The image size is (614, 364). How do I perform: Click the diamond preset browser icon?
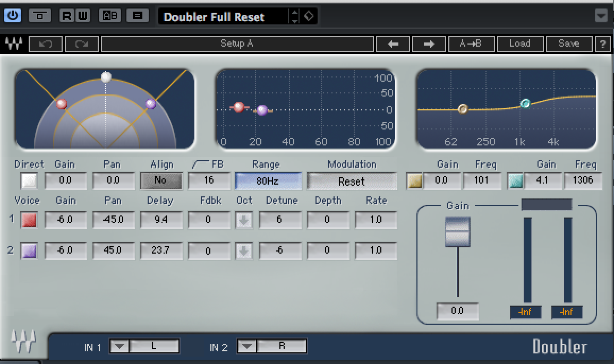click(x=309, y=16)
